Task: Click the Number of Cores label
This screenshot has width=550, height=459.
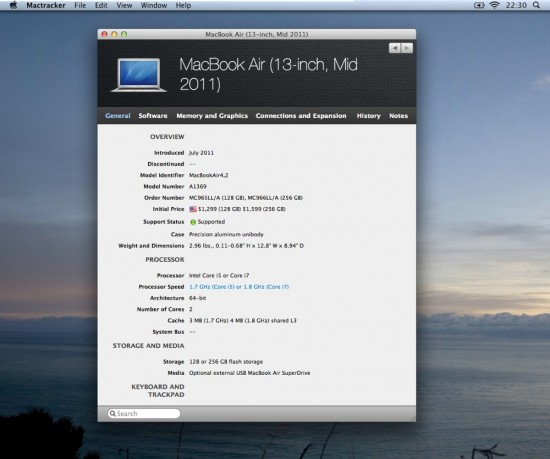Action: pyautogui.click(x=160, y=309)
